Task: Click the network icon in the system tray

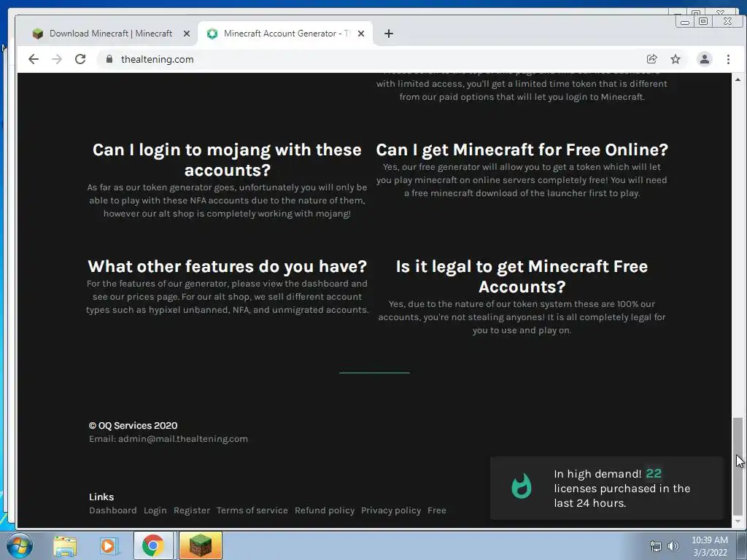Action: (x=656, y=546)
